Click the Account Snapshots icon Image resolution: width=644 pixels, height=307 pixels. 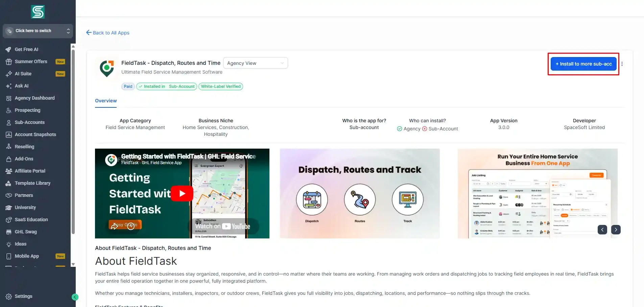[x=9, y=134]
